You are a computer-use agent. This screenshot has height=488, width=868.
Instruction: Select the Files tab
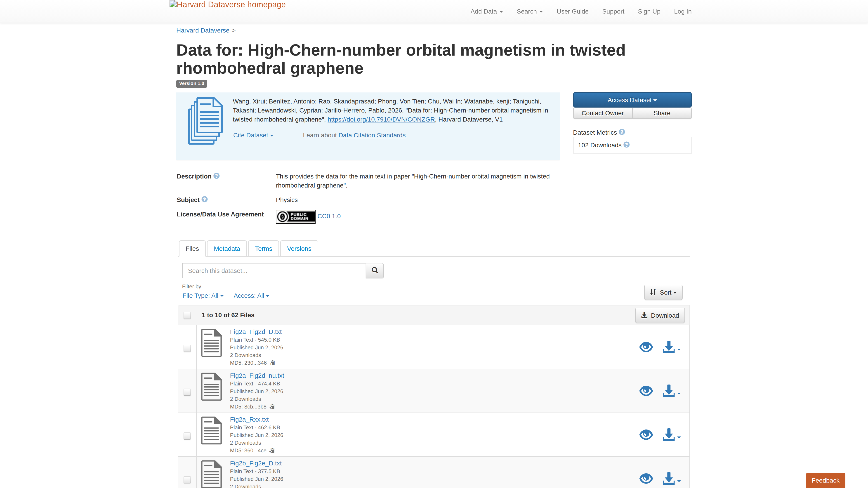pos(192,249)
